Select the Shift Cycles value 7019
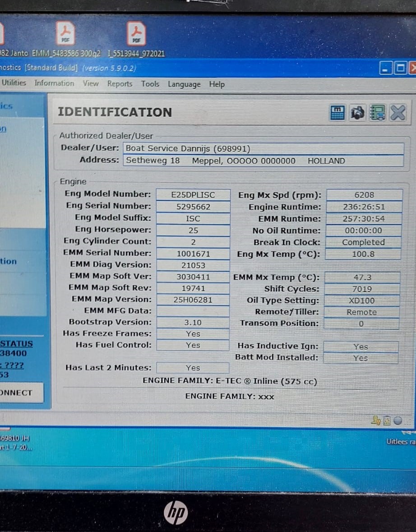This screenshot has height=532, width=416. pyautogui.click(x=362, y=289)
